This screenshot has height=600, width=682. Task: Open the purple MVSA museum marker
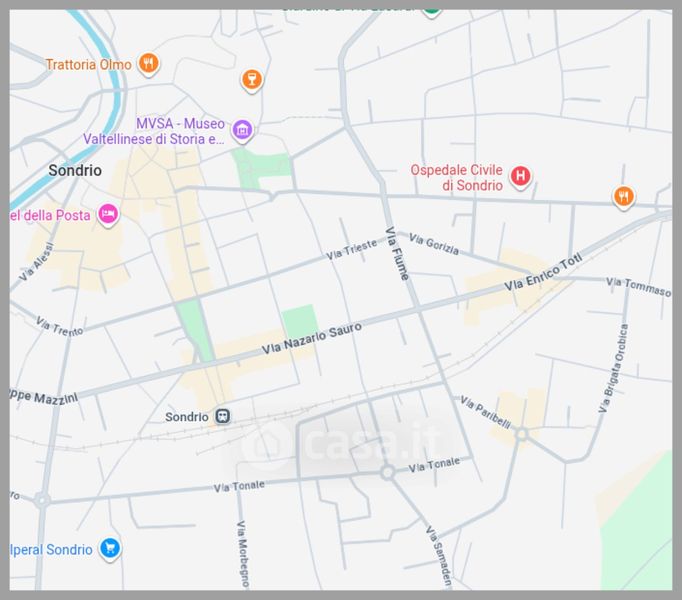pos(241,130)
